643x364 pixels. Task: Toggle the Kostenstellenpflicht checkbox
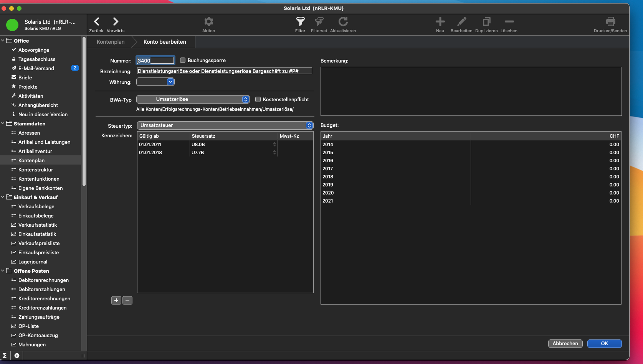click(258, 99)
